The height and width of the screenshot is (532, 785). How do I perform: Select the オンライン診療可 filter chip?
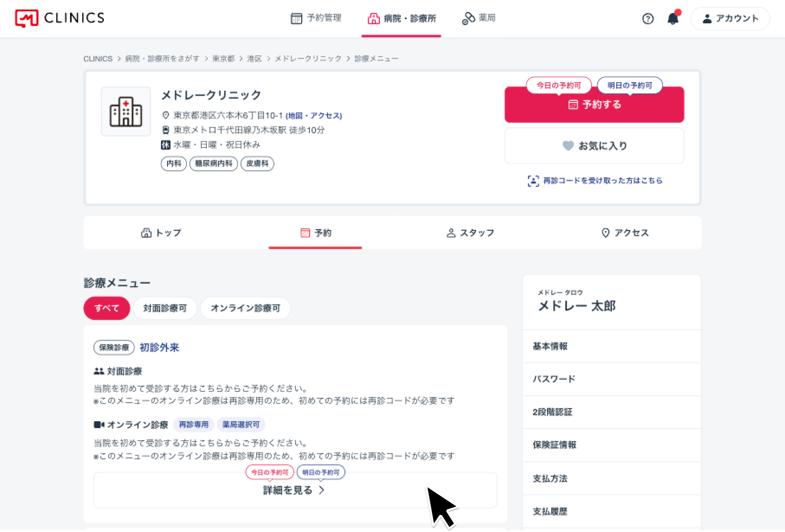245,308
